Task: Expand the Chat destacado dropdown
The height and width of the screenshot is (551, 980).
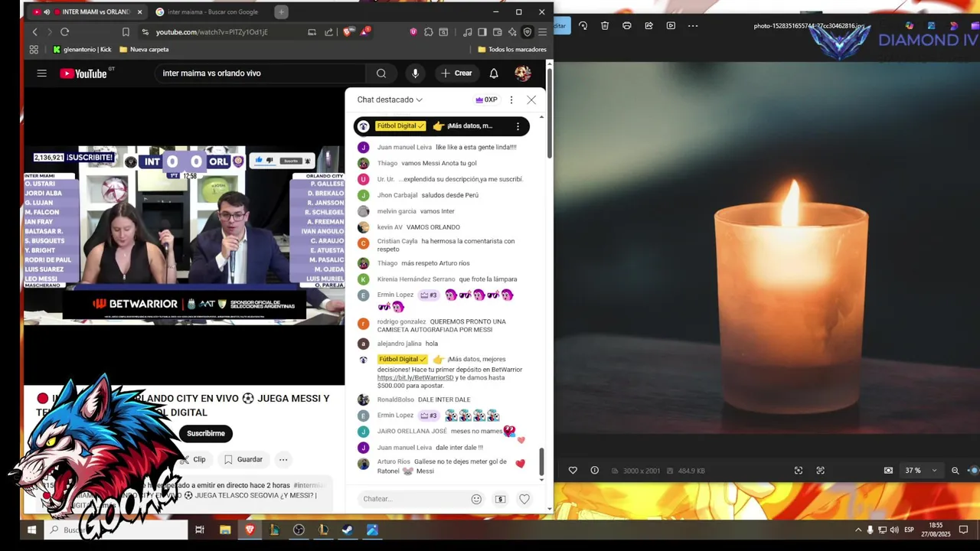Action: pyautogui.click(x=390, y=99)
